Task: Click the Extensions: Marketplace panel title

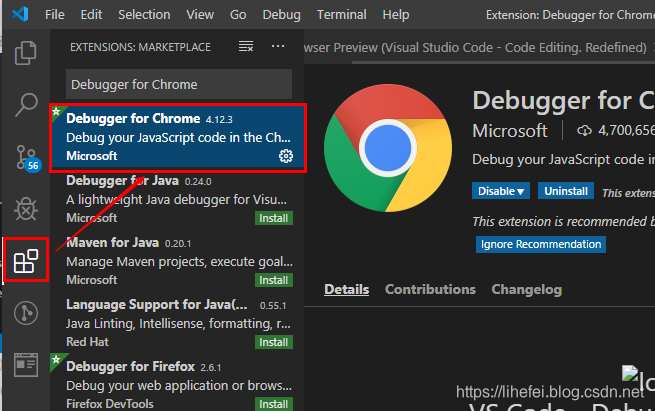Action: [x=140, y=47]
